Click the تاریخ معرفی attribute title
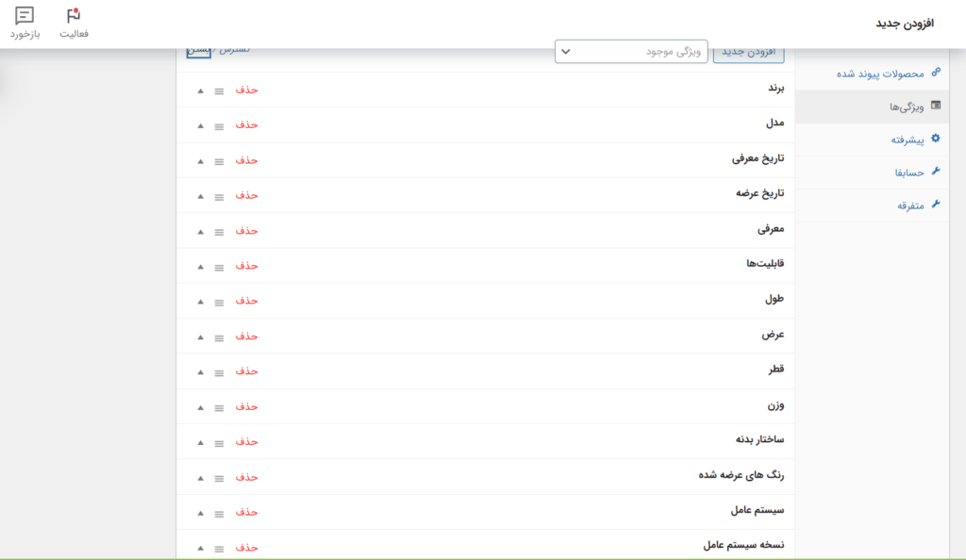Viewport: 966px width, 560px height. coord(758,158)
